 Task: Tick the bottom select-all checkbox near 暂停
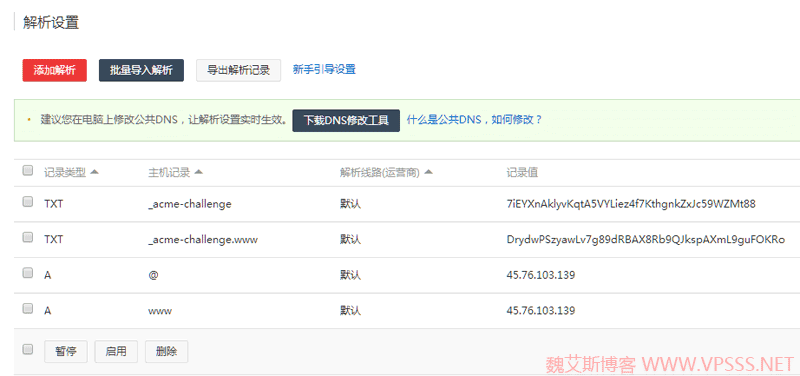click(28, 349)
